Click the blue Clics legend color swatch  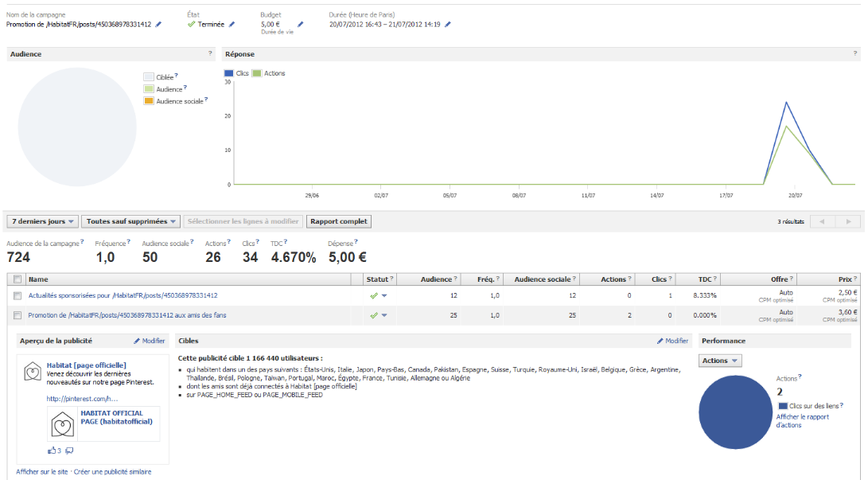pos(229,73)
